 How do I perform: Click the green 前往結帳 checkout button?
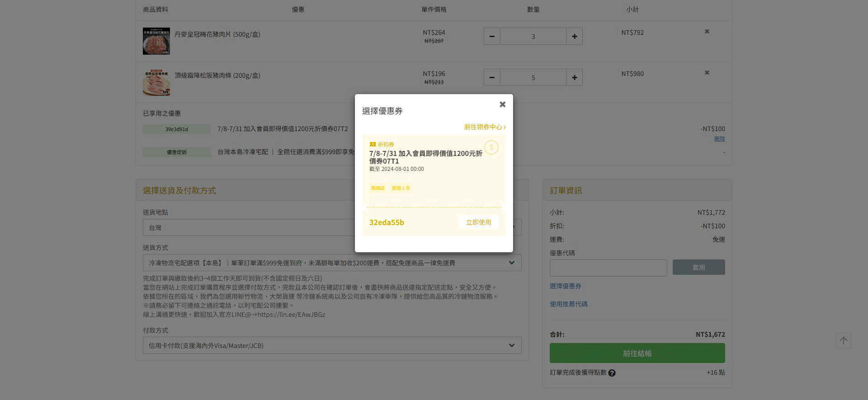click(x=637, y=353)
